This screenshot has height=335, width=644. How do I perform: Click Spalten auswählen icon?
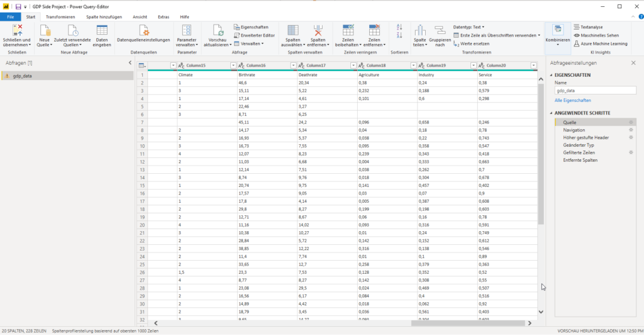(293, 30)
